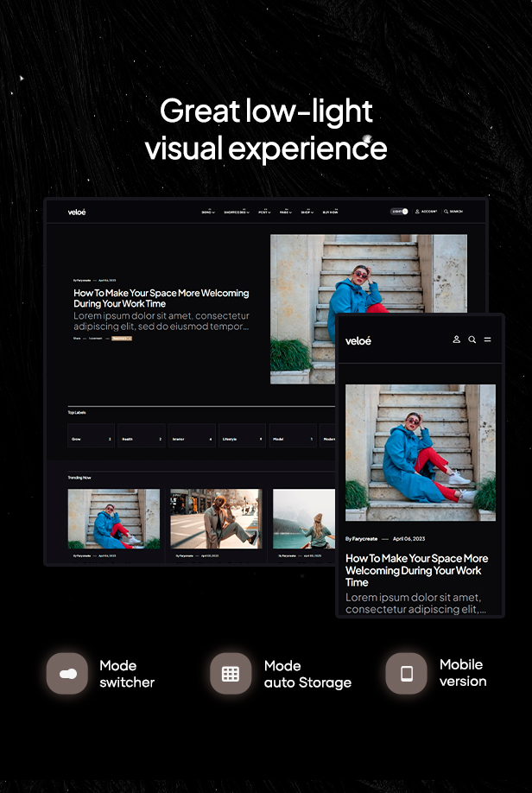Viewport: 532px width, 793px height.
Task: Open the mobile hamburger menu
Action: (x=488, y=339)
